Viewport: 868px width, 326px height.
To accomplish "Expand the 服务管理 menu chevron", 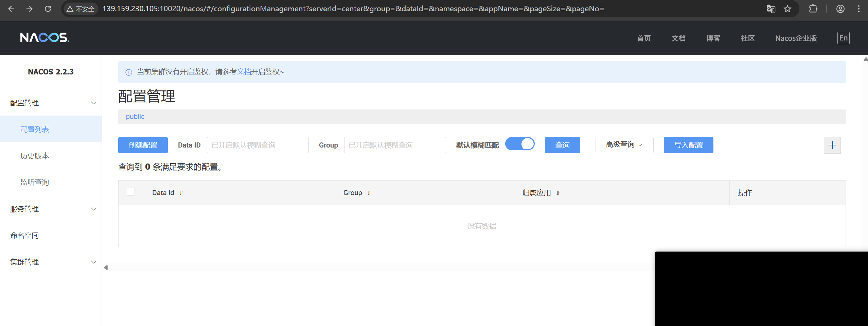I will [93, 209].
